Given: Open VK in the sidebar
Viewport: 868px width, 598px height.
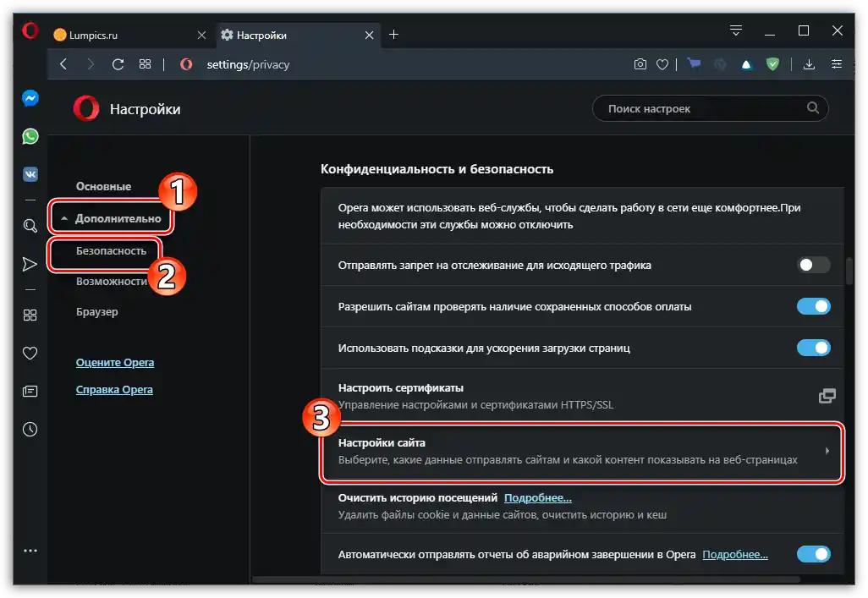Looking at the screenshot, I should [30, 174].
